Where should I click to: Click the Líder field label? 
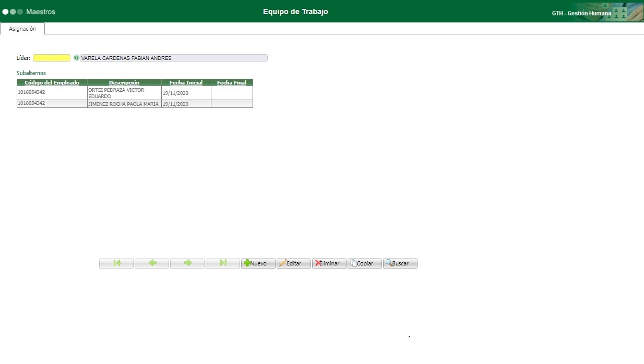tap(23, 58)
